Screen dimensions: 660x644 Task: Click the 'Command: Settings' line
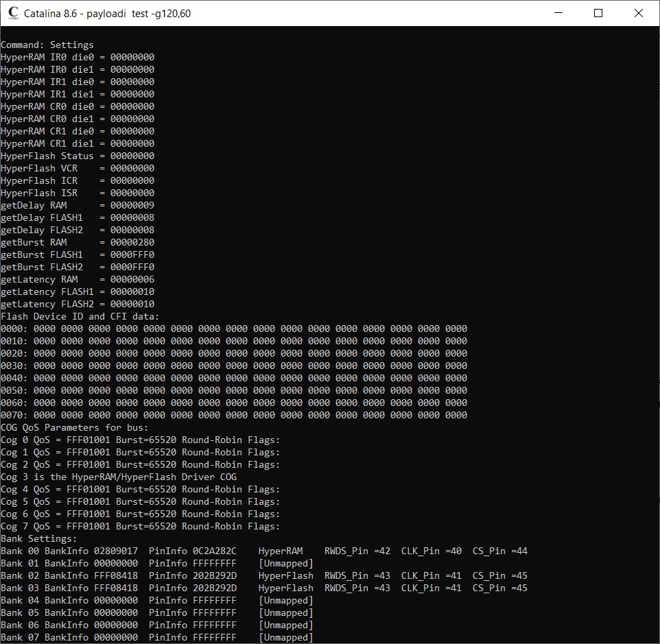click(47, 45)
